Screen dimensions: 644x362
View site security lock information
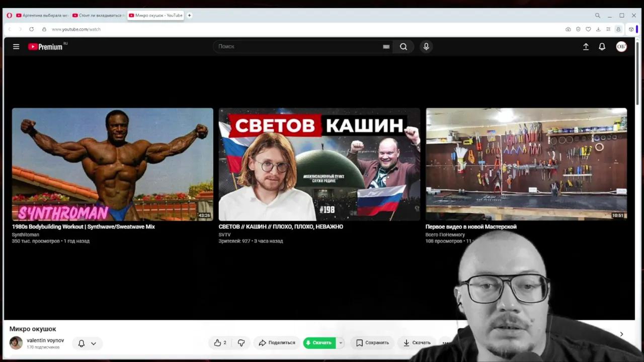pos(44,29)
